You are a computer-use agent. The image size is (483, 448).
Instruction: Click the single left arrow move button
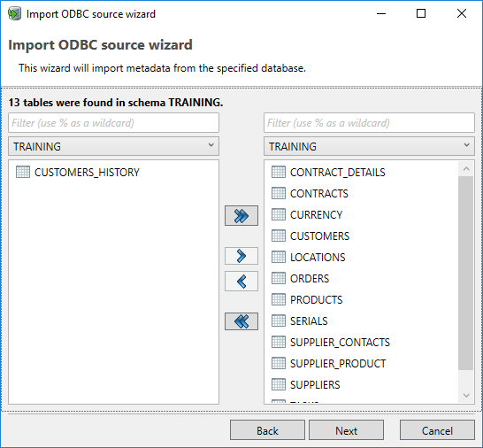click(x=241, y=282)
